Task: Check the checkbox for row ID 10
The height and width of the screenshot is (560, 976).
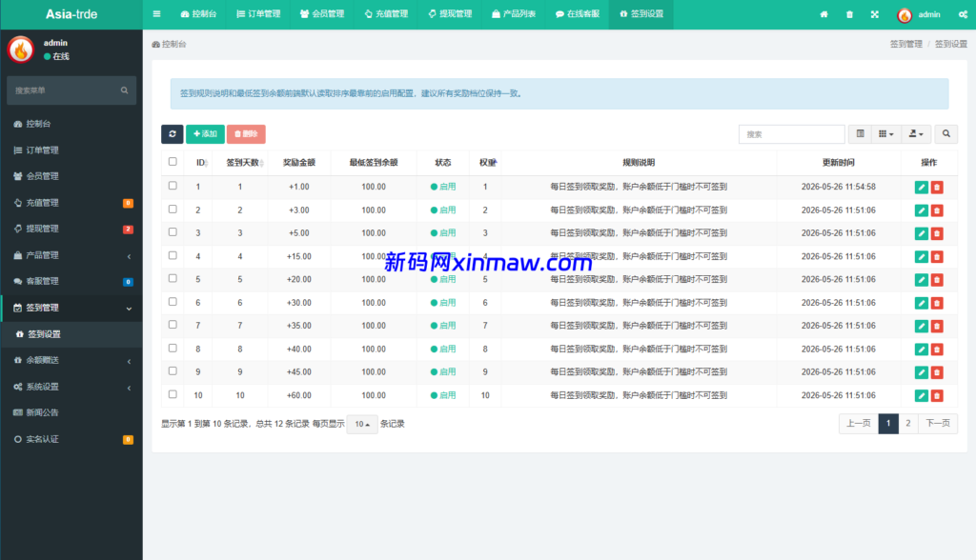Action: (173, 394)
